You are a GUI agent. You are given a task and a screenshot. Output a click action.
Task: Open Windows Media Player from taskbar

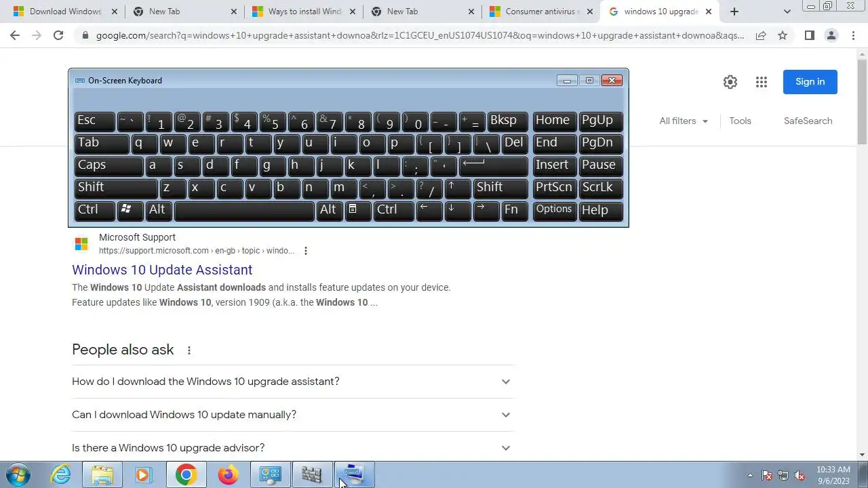[x=144, y=474]
